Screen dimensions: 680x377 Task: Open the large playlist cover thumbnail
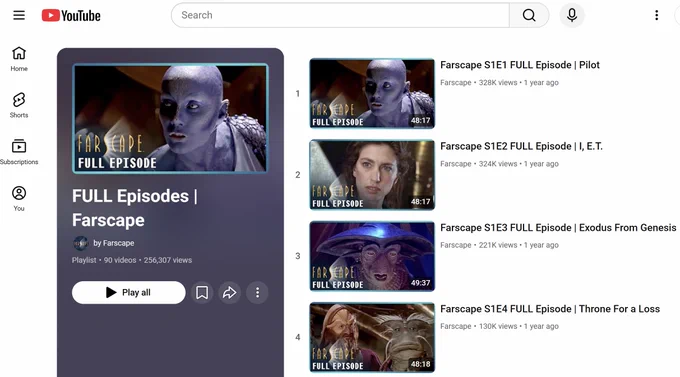point(170,118)
